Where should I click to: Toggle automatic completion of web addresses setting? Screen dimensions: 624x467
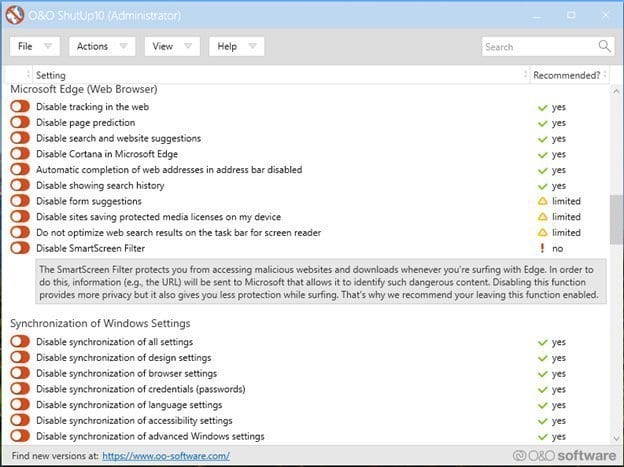[20, 169]
